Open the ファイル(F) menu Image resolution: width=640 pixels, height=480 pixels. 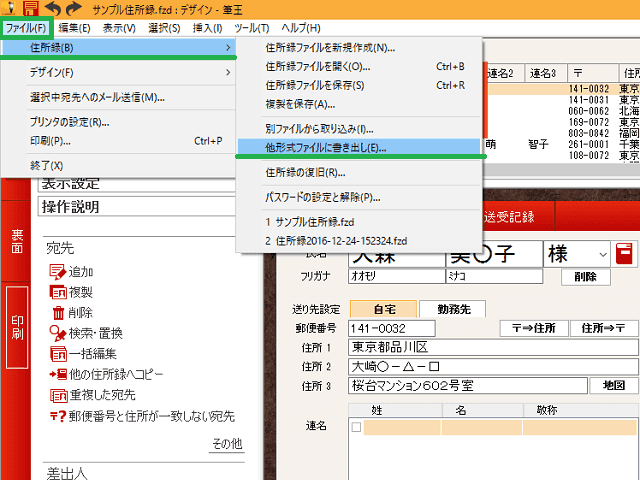pyautogui.click(x=26, y=28)
